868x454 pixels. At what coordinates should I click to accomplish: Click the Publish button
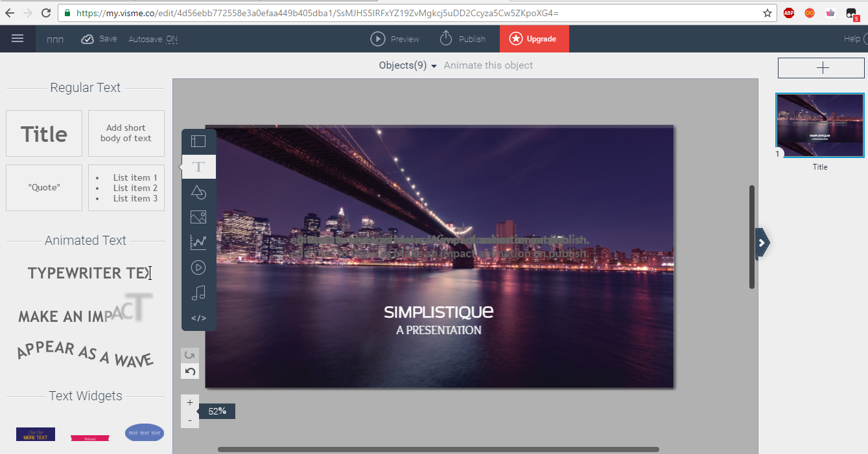coord(462,39)
